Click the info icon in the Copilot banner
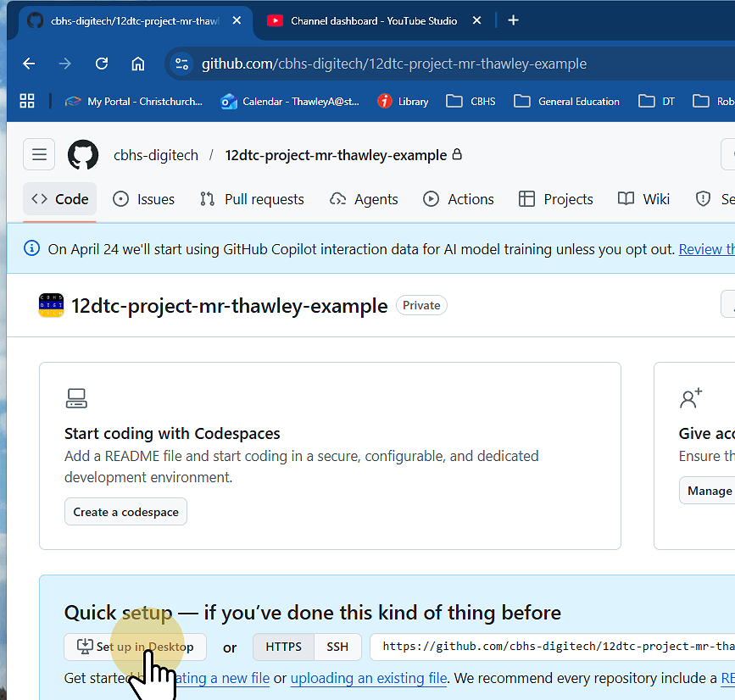The height and width of the screenshot is (700, 735). (31, 248)
